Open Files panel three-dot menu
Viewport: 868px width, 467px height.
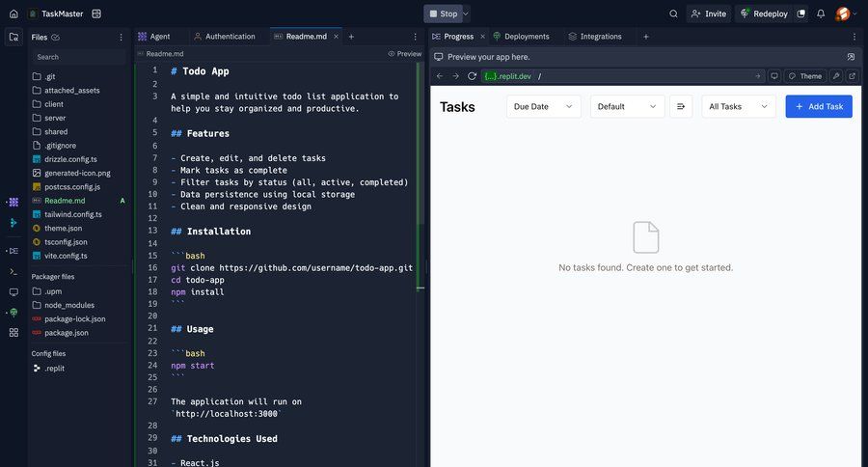pyautogui.click(x=121, y=37)
